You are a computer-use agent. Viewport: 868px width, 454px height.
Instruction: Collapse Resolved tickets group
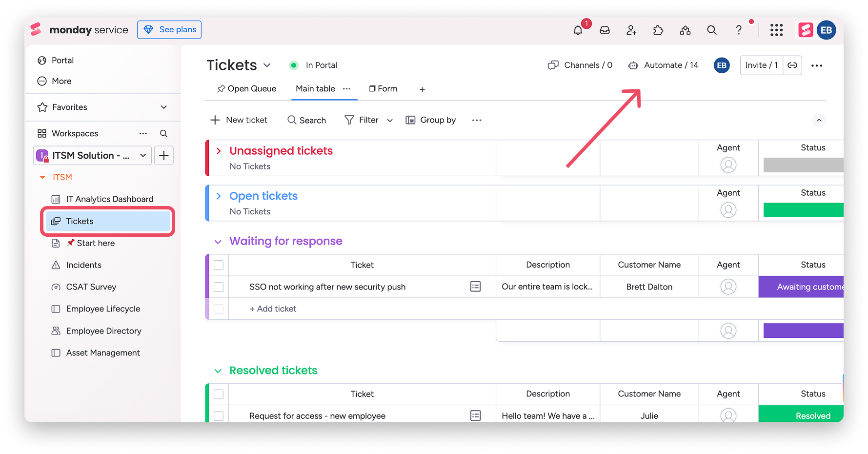(218, 371)
